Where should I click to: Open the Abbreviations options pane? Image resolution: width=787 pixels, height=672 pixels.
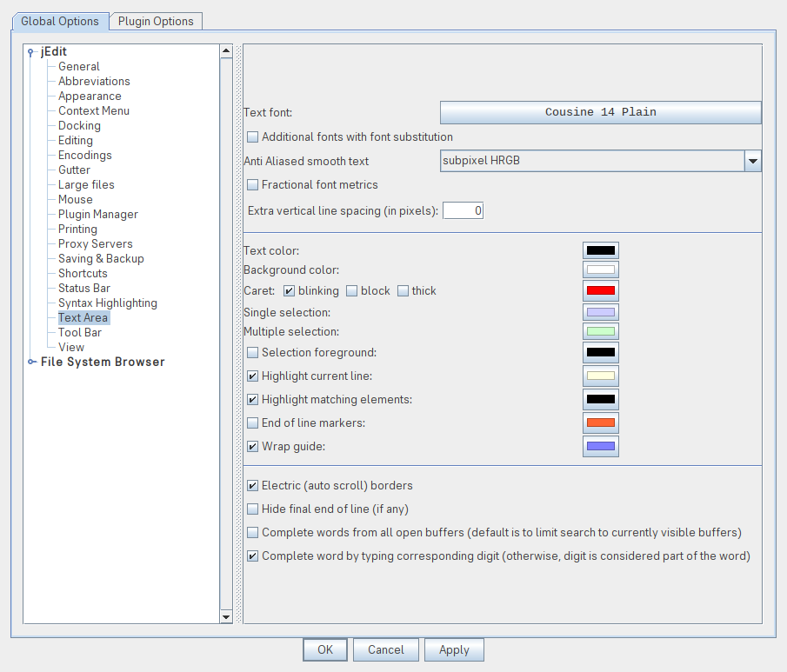pyautogui.click(x=94, y=82)
